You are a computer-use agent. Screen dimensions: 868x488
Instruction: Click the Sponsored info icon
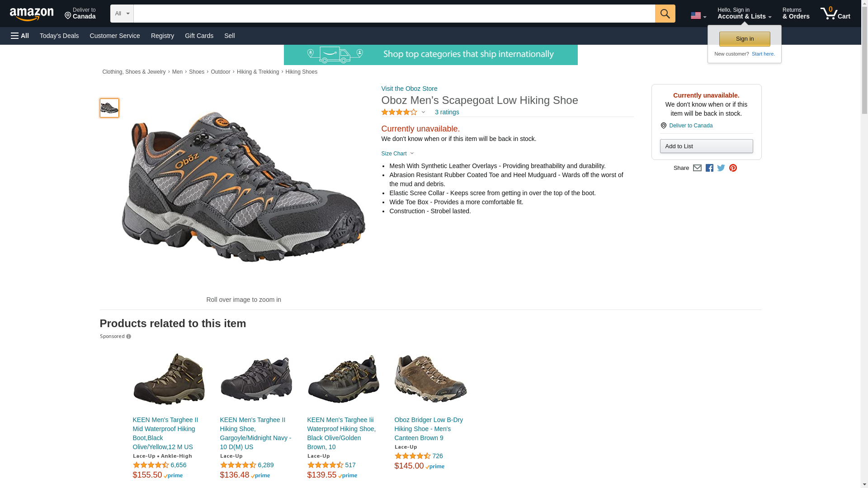pos(129,337)
